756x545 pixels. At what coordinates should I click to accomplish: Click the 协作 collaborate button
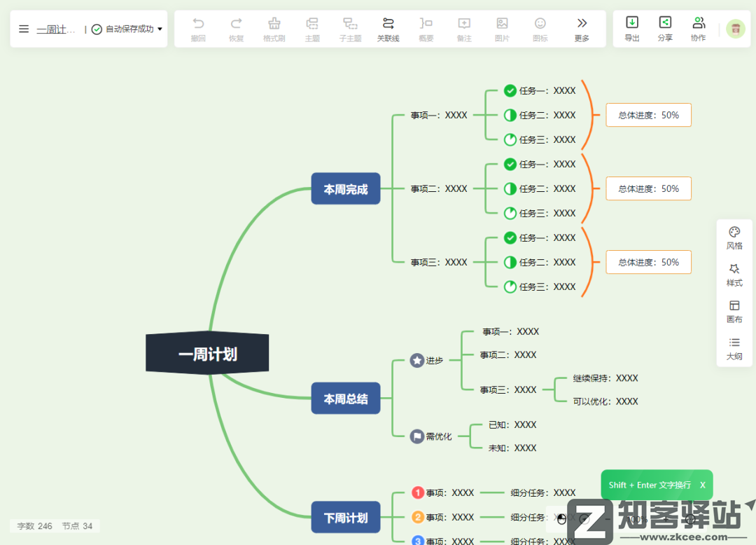(698, 29)
